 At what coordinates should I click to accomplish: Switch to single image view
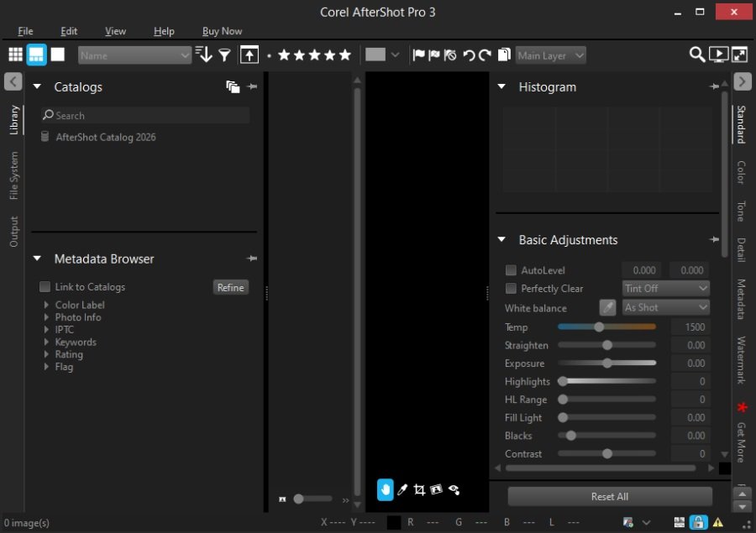[58, 55]
